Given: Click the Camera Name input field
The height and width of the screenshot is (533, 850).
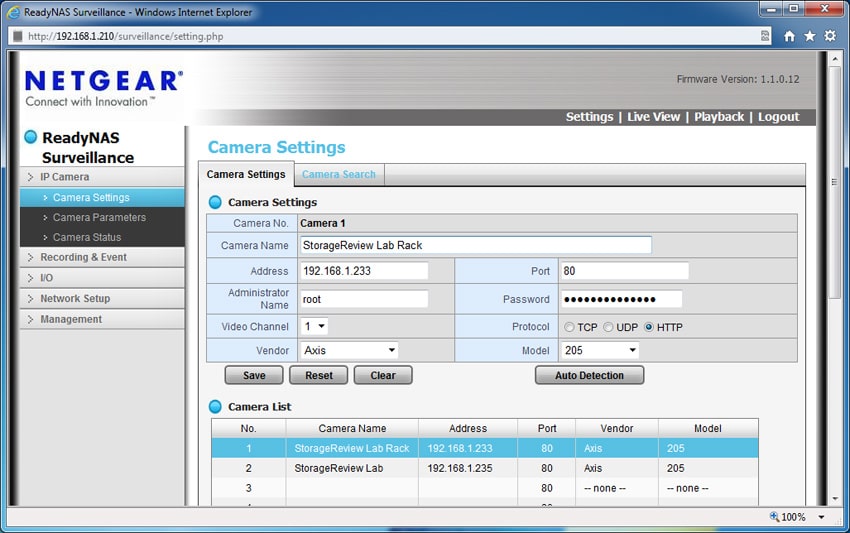Looking at the screenshot, I should (476, 245).
